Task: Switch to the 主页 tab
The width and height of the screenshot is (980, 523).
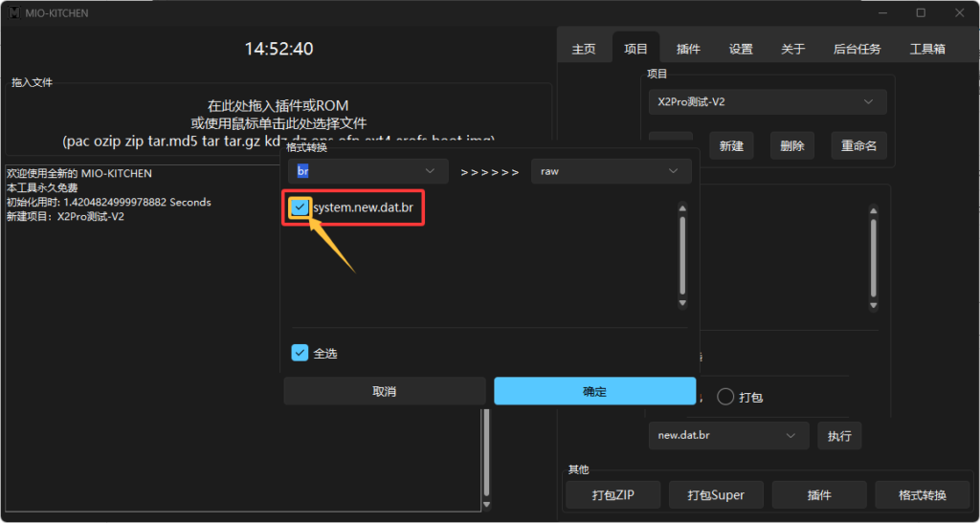Action: (x=584, y=49)
